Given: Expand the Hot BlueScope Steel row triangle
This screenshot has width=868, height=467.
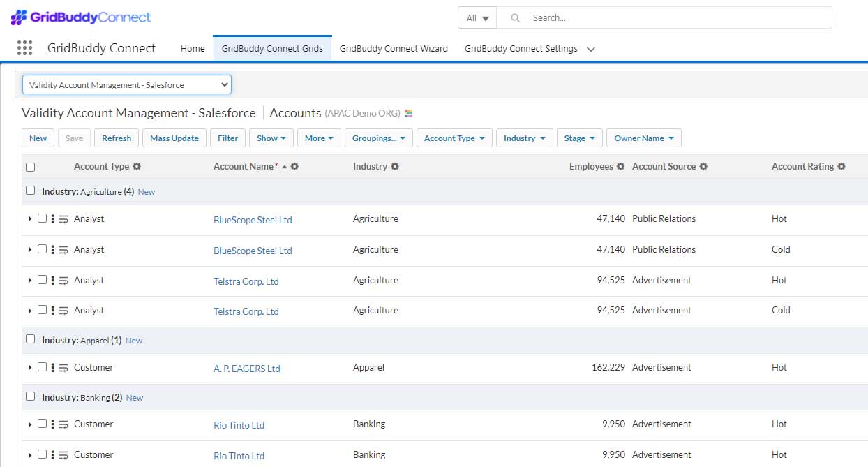Looking at the screenshot, I should pyautogui.click(x=30, y=219).
